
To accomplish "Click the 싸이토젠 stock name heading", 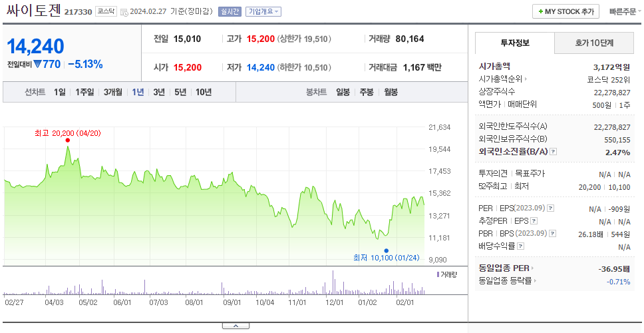I will 34,11.
